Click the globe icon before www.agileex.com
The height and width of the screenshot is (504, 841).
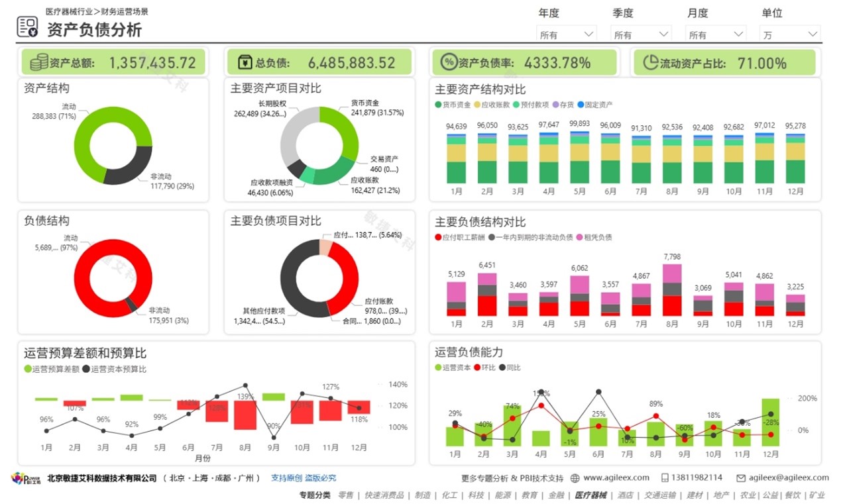575,478
